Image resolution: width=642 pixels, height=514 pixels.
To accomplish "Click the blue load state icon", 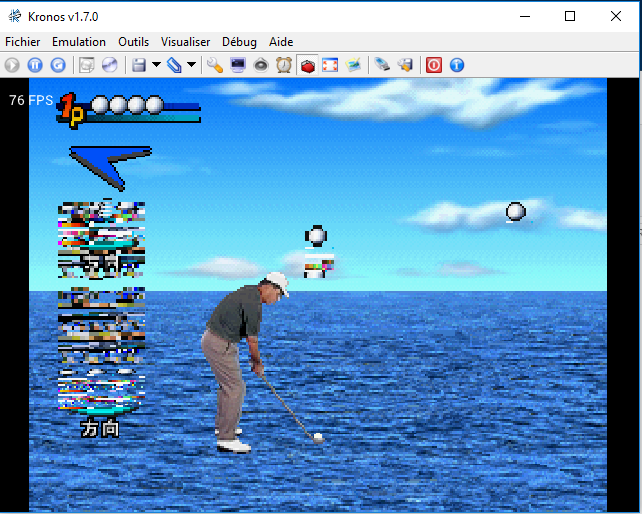I will pos(174,65).
